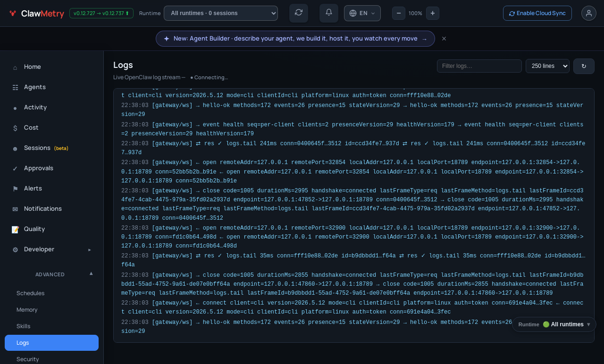The height and width of the screenshot is (364, 604).
Task: Click the sync refresh icon in header
Action: [x=299, y=13]
